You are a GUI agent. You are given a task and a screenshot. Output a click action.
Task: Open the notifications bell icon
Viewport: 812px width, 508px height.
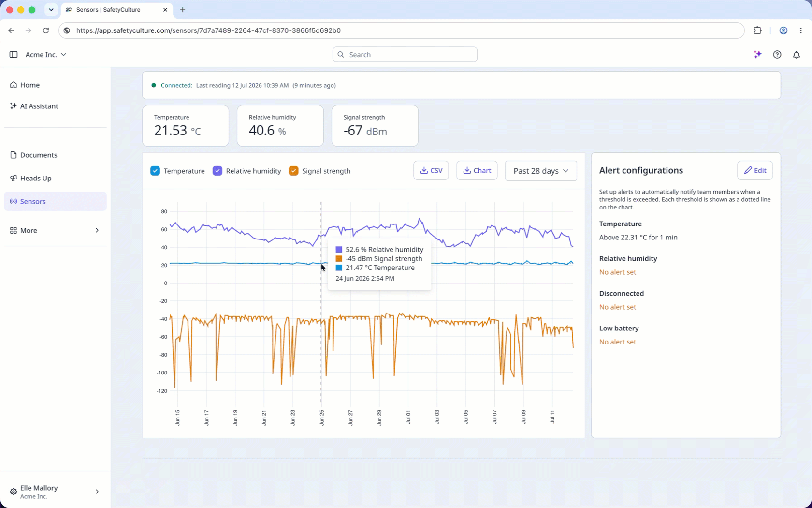(797, 55)
